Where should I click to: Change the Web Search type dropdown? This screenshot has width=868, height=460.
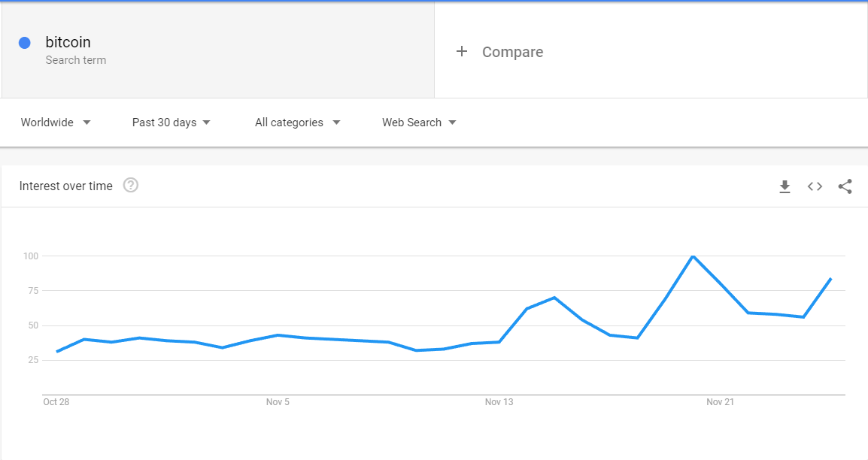coord(419,123)
